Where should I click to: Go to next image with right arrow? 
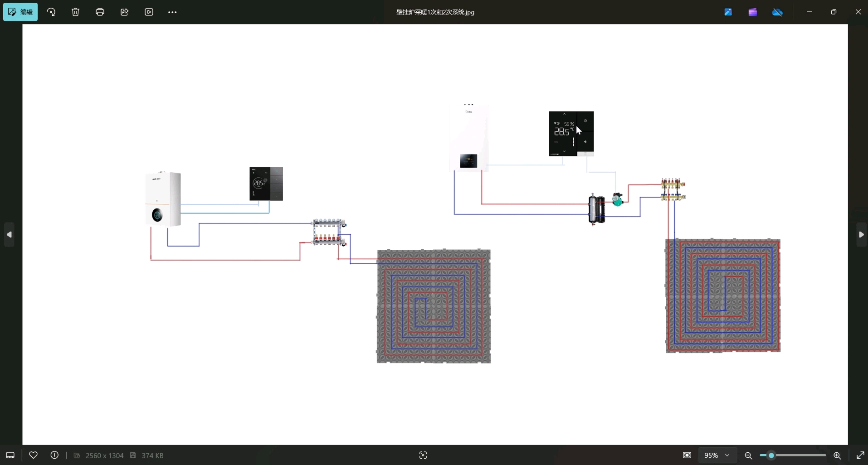click(861, 234)
